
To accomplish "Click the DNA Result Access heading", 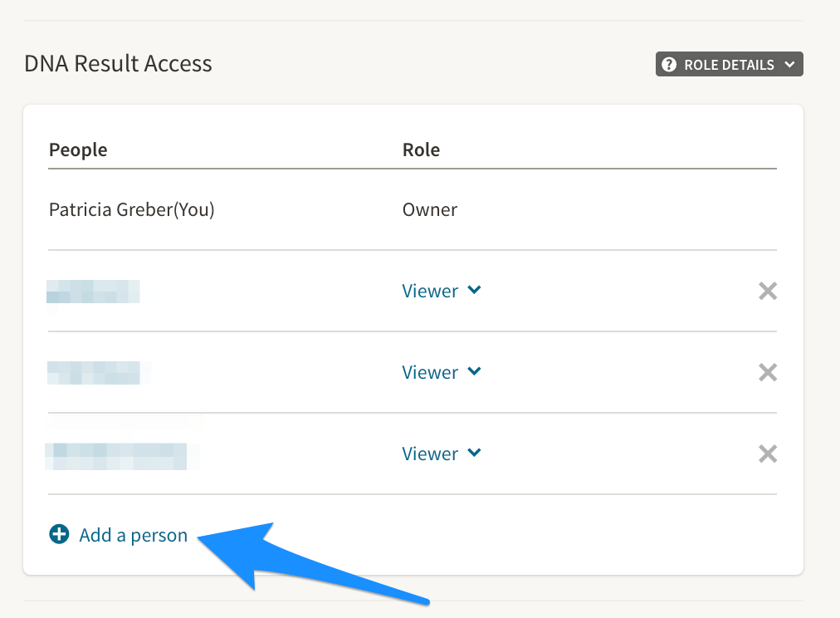I will (x=118, y=64).
